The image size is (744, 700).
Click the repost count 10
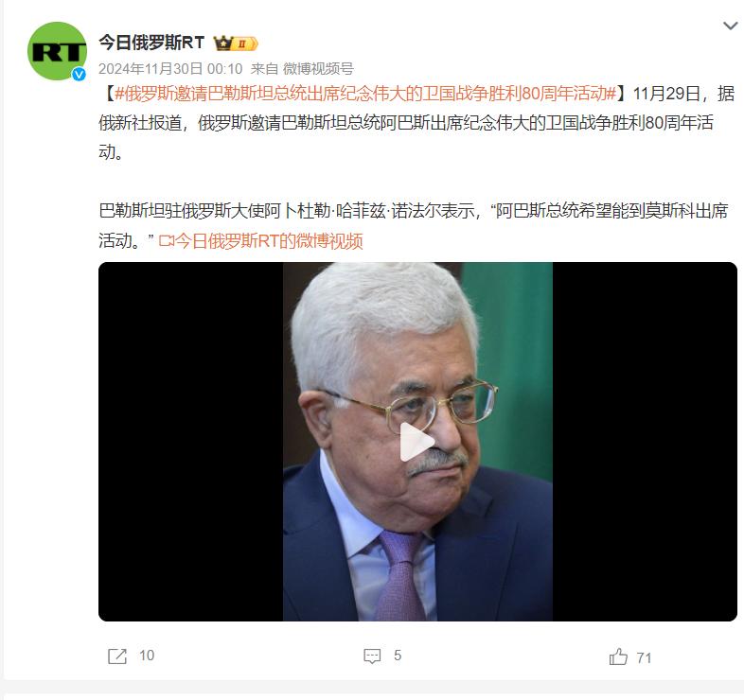coord(147,656)
